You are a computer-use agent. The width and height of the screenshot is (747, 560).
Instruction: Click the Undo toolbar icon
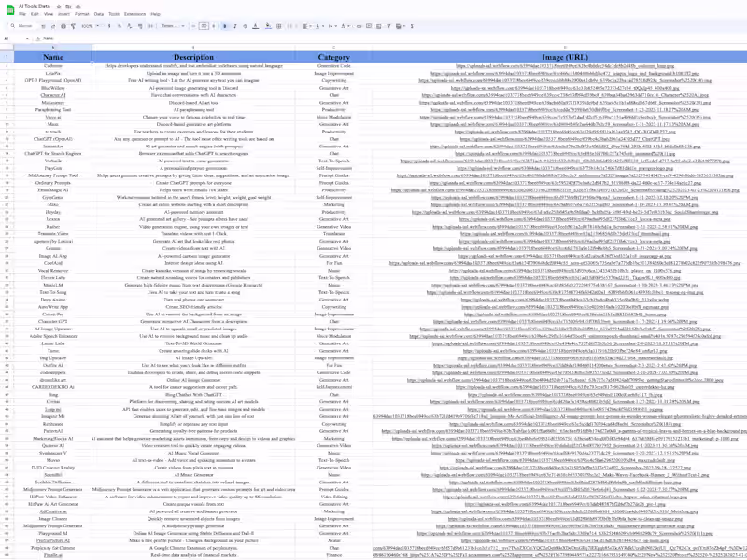(x=43, y=26)
